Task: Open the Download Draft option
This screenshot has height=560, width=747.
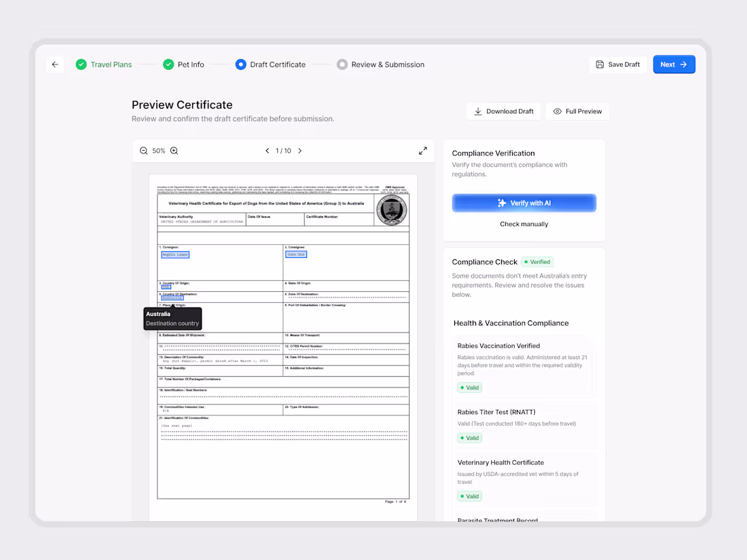Action: 503,111
